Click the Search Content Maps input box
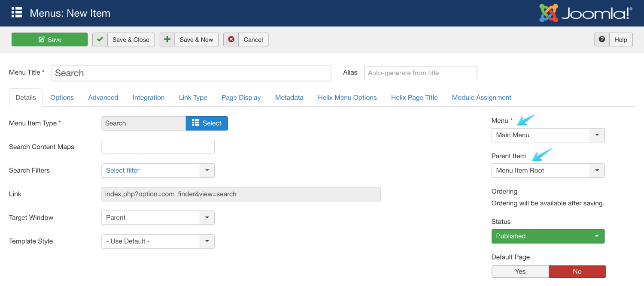The image size is (644, 286). click(158, 147)
